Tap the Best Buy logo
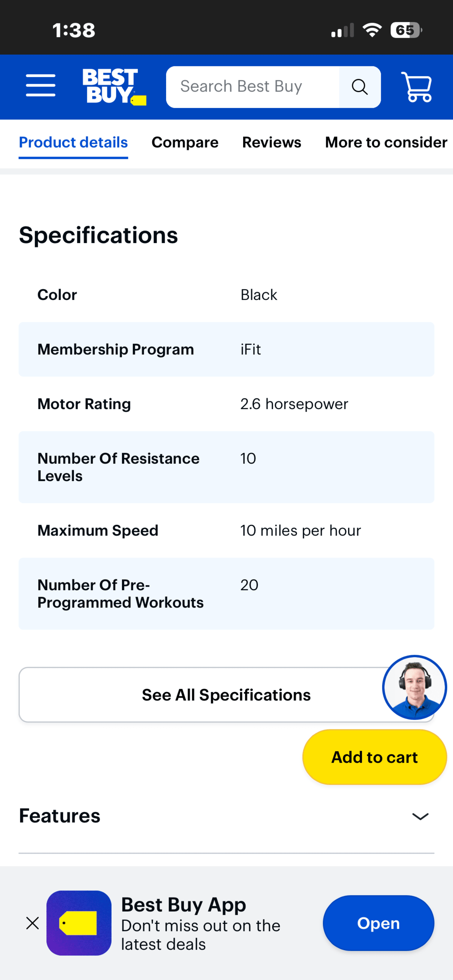Screen dimensions: 453x980 coord(114,87)
